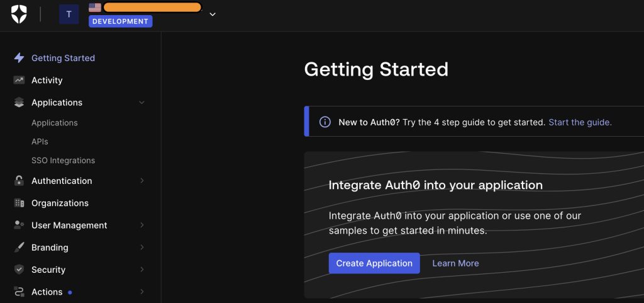Click the Security shield check icon
644x303 pixels.
(19, 269)
